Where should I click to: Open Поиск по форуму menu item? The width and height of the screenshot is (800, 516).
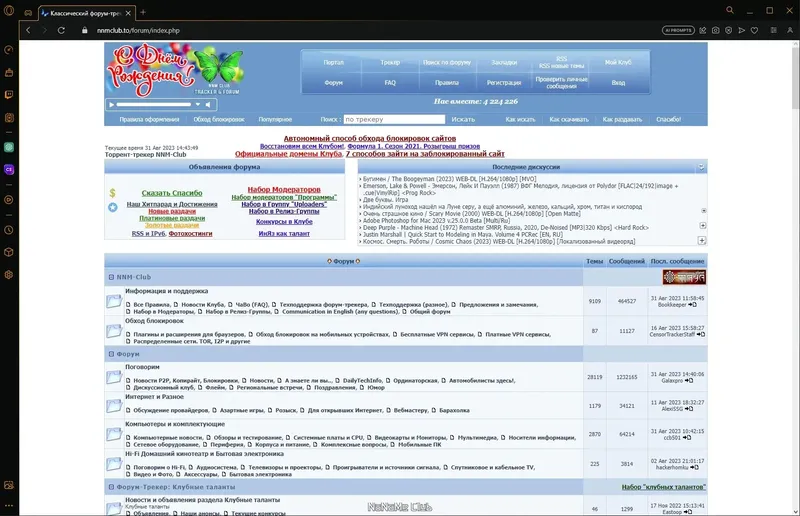click(447, 62)
